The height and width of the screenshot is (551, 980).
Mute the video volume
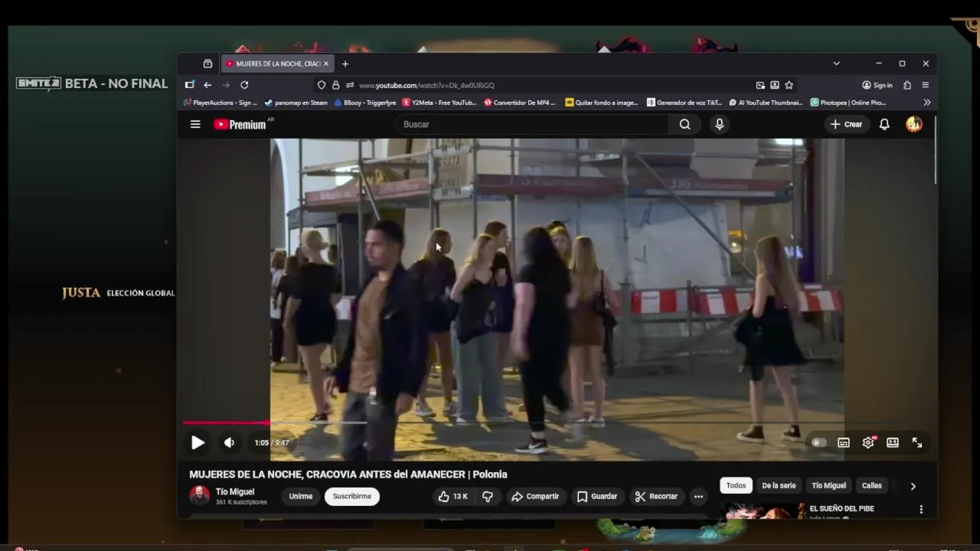[229, 442]
